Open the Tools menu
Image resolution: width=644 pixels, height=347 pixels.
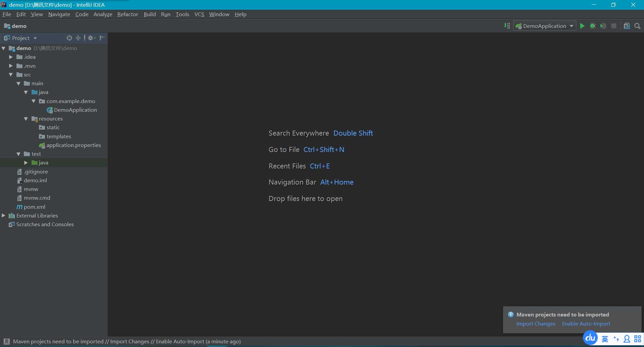(x=182, y=14)
